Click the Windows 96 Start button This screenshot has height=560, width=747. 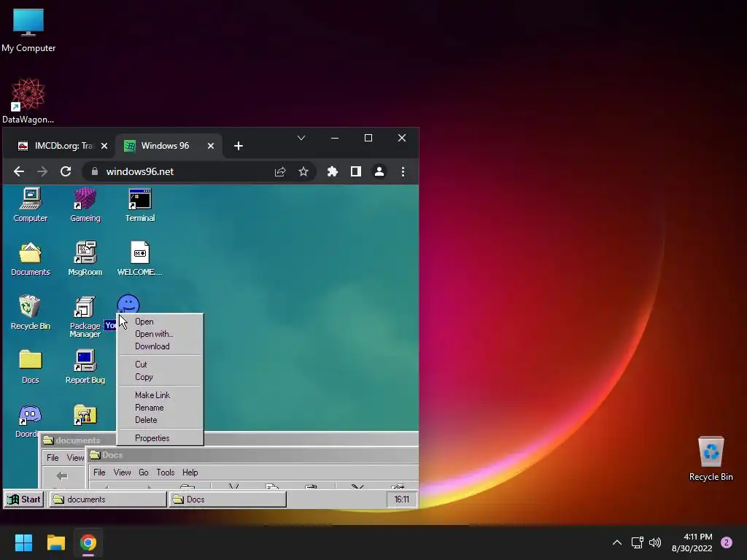coord(24,499)
